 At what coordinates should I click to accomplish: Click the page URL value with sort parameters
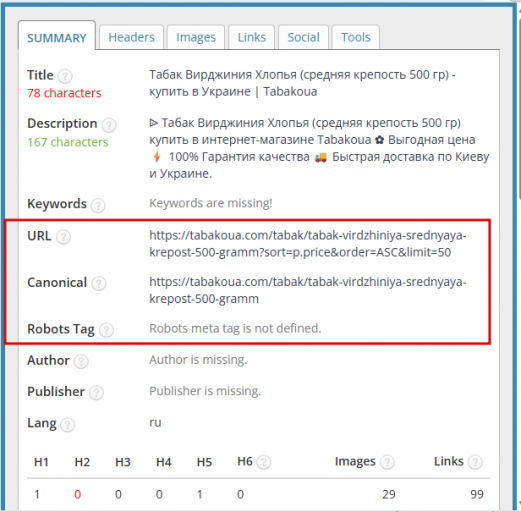point(308,244)
